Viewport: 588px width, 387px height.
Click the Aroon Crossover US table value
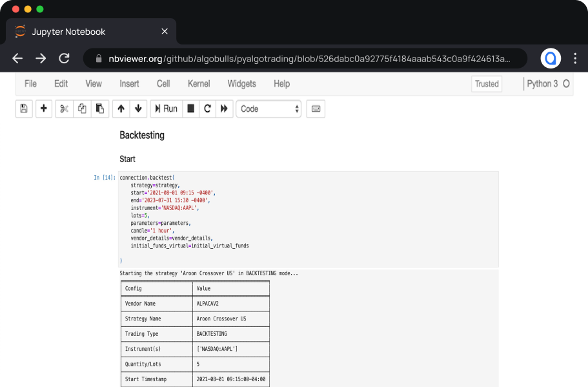(x=231, y=319)
